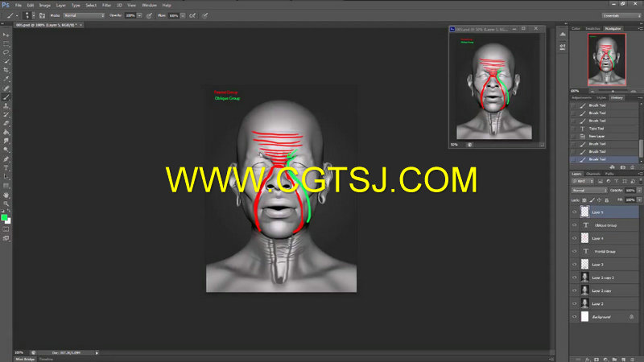This screenshot has height=362, width=644.
Task: Hide Layer 2 copy 2
Action: point(574,278)
